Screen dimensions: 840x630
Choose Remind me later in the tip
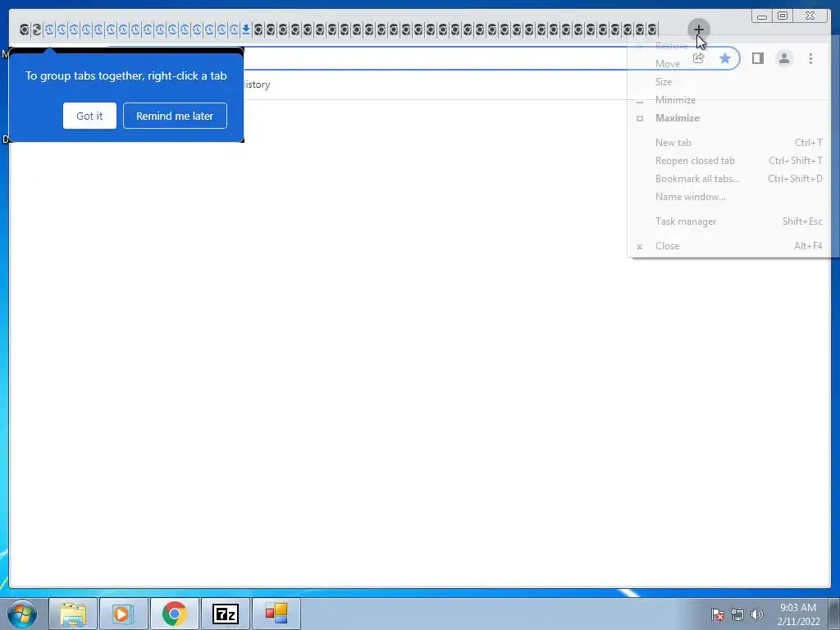[175, 116]
